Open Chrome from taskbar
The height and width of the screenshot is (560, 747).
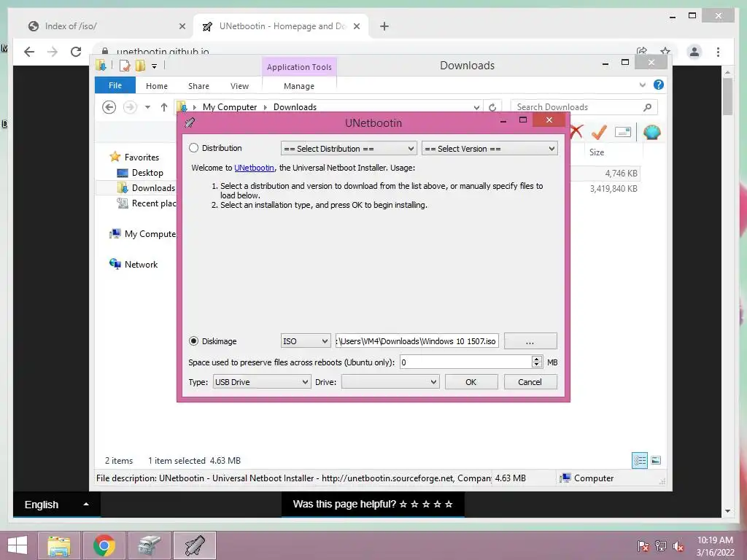[104, 545]
